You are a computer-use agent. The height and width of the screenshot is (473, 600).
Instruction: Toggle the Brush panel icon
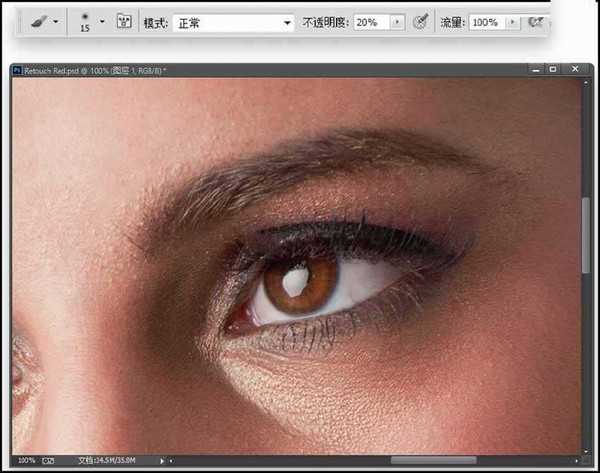click(124, 21)
